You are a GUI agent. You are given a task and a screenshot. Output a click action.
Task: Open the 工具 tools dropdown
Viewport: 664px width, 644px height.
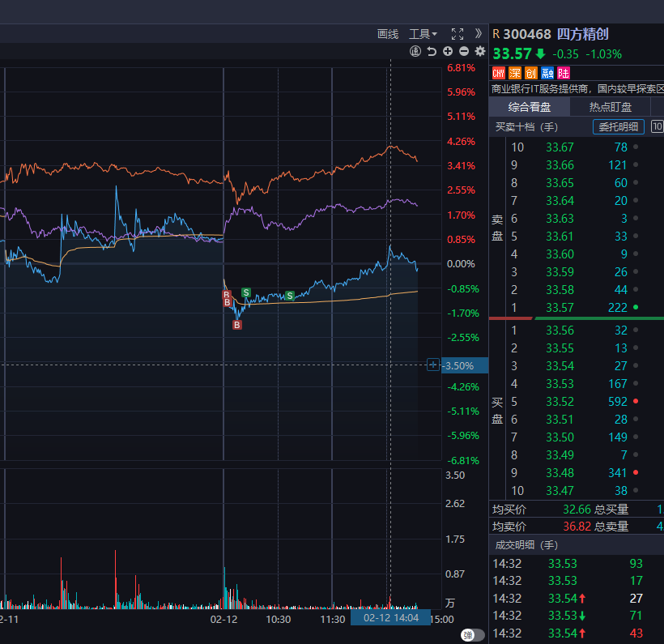pos(423,34)
